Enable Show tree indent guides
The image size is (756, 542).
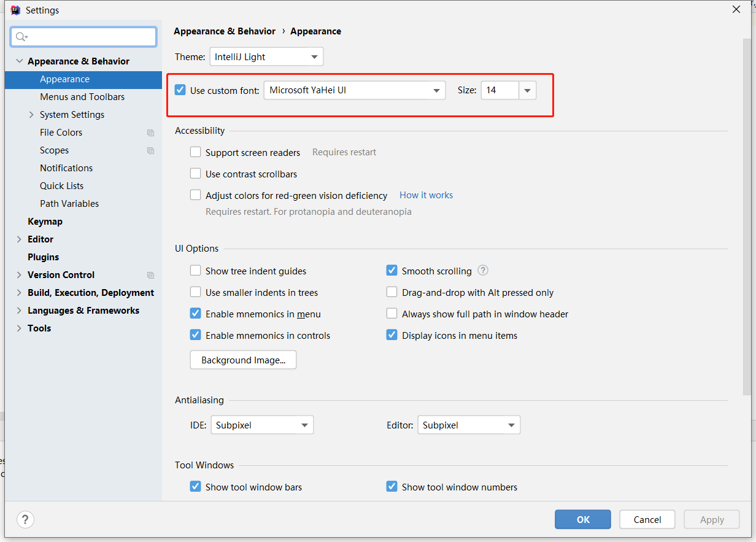(196, 271)
